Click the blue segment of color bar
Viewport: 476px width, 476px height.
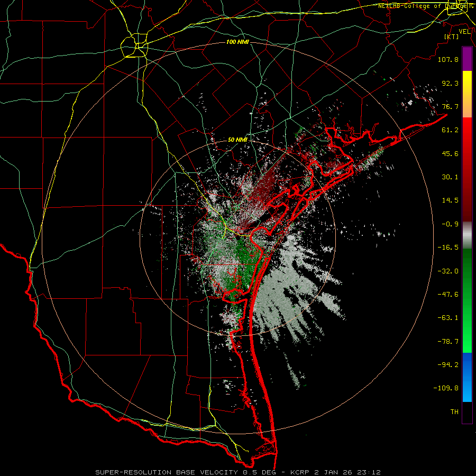[x=467, y=377]
